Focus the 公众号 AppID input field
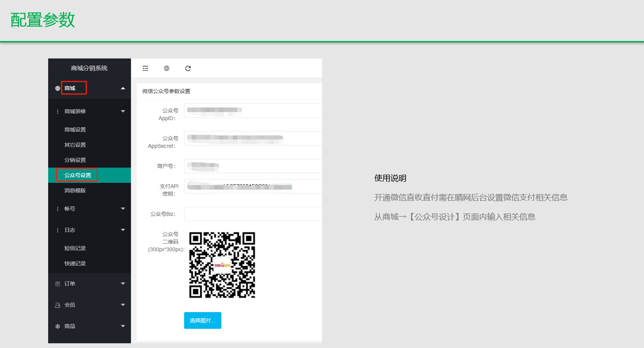 click(253, 110)
